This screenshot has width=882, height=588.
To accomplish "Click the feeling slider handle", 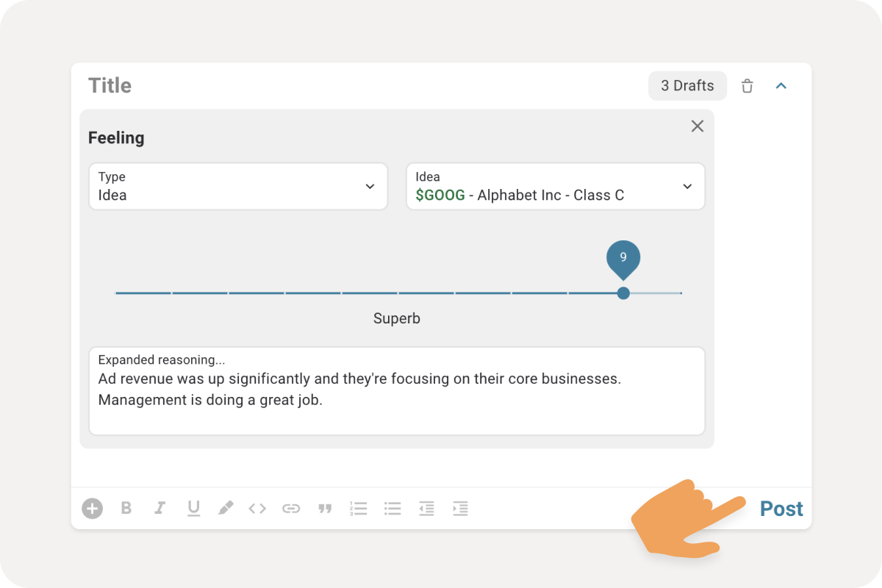I will click(x=623, y=293).
